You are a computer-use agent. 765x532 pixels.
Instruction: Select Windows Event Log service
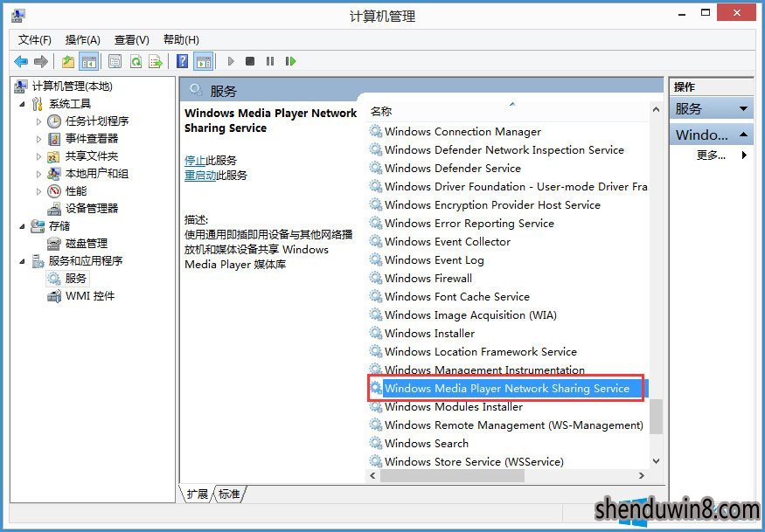point(435,260)
